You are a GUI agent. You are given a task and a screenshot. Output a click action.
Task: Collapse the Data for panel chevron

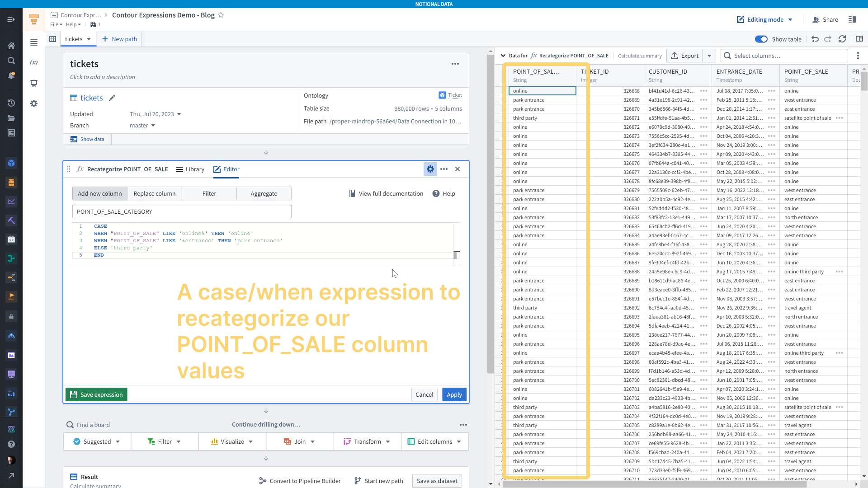[x=503, y=56]
